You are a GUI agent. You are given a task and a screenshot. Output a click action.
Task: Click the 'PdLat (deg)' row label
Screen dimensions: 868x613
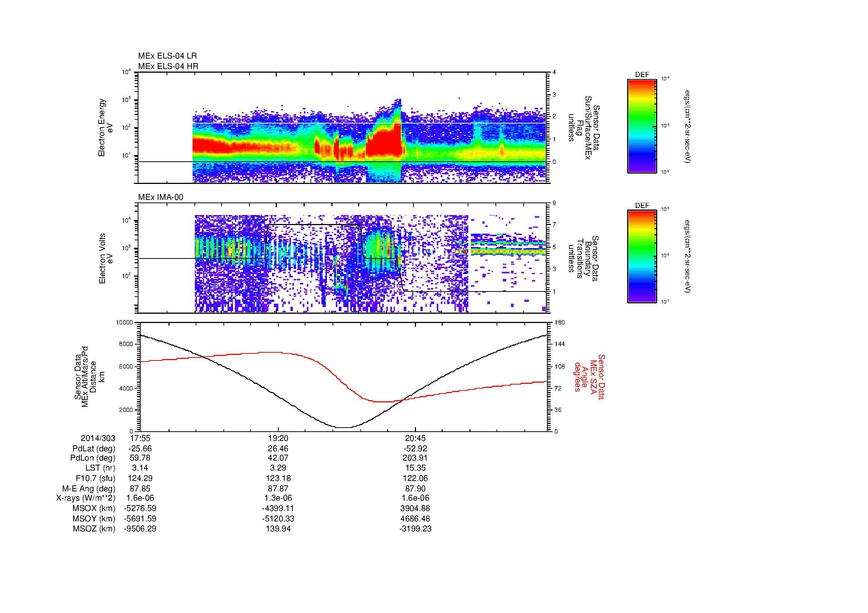coord(94,449)
